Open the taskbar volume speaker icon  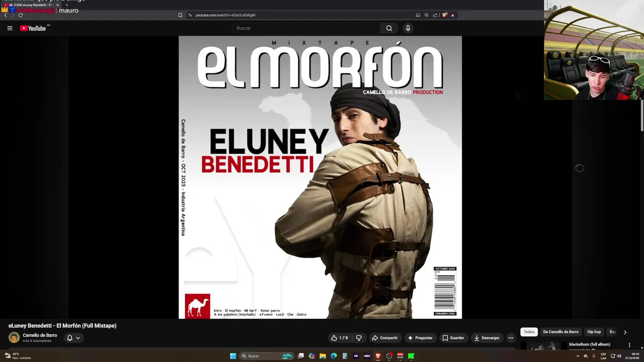(619, 356)
